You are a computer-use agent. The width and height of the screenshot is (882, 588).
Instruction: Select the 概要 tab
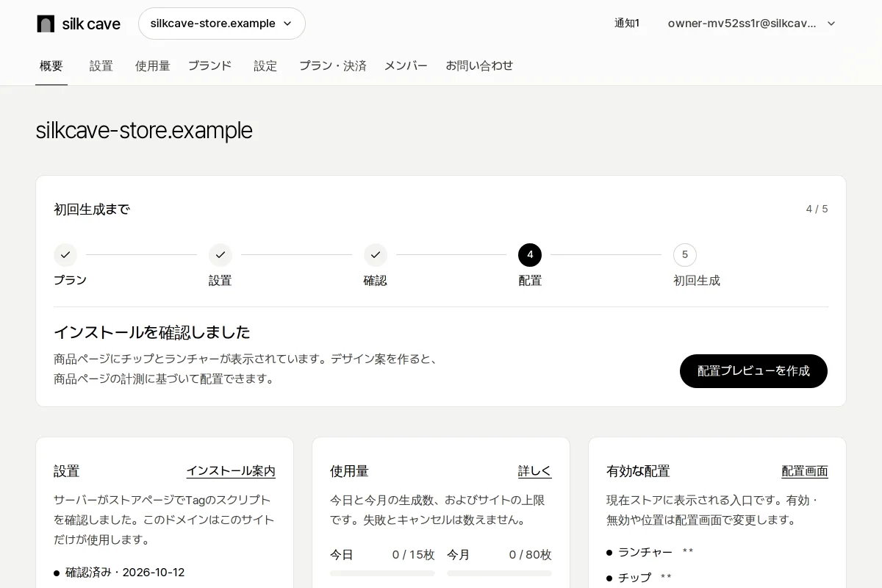click(51, 66)
